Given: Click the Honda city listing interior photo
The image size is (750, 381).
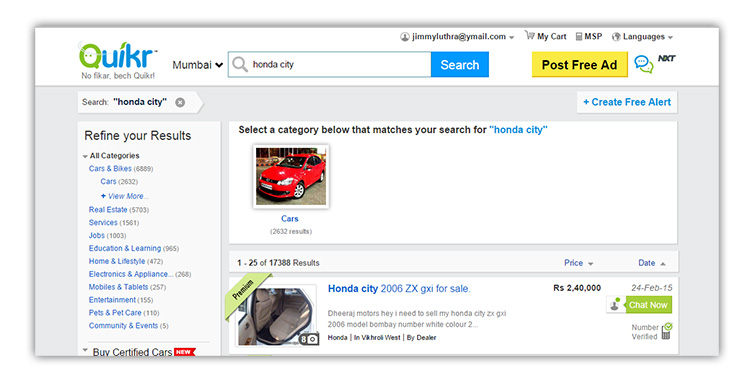Looking at the screenshot, I should (277, 316).
